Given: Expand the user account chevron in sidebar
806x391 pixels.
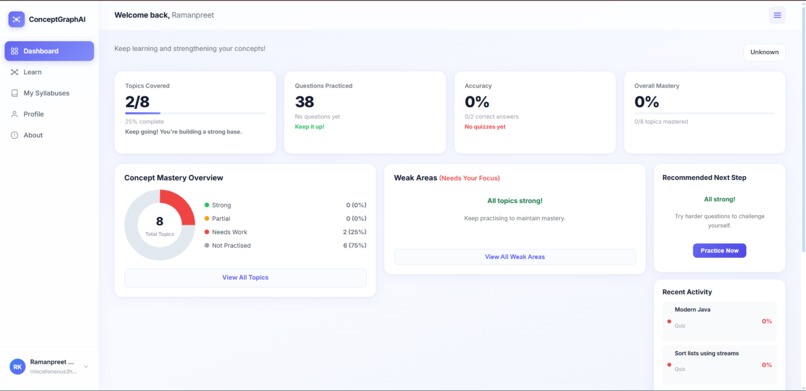Looking at the screenshot, I should click(86, 366).
